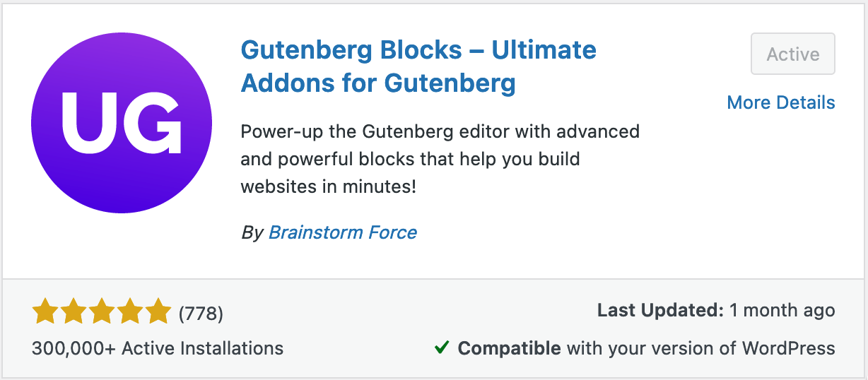Click the (778) ratings count

click(x=201, y=313)
